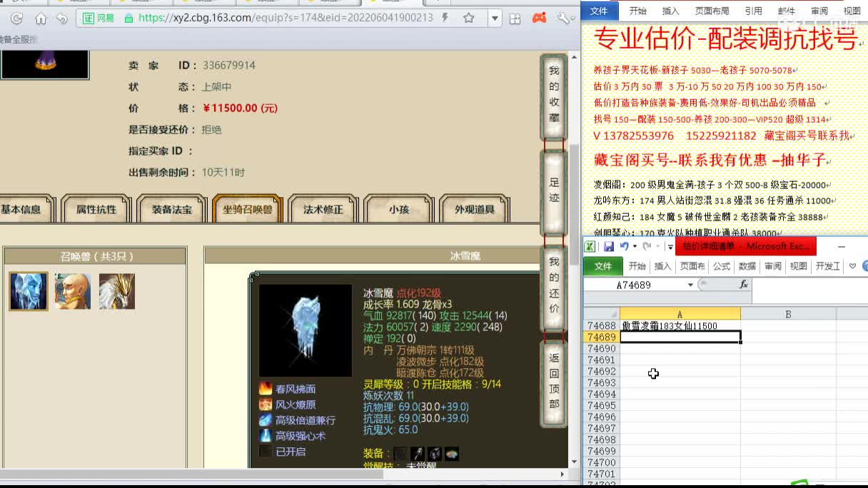The height and width of the screenshot is (488, 868).
Task: Click the Excel save icon
Action: coord(609,246)
